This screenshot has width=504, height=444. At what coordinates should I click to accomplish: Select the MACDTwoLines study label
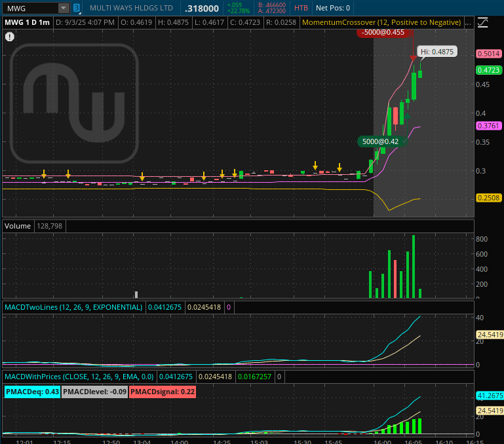73,307
